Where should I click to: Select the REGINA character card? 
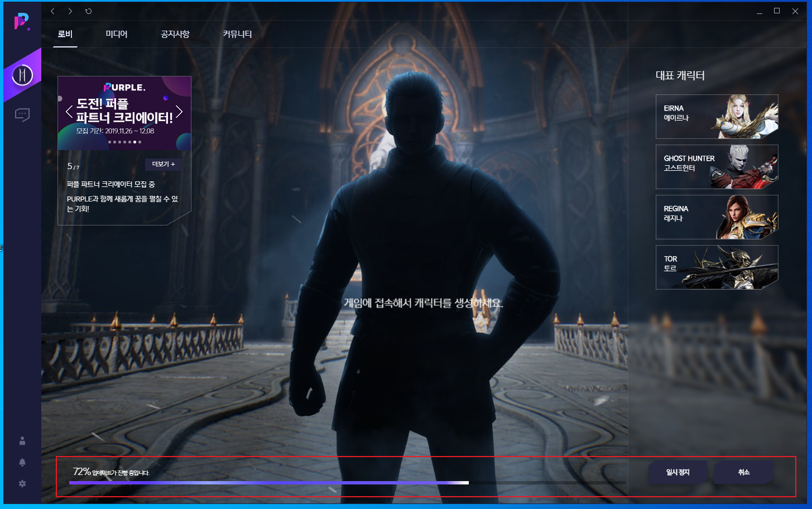[x=717, y=217]
